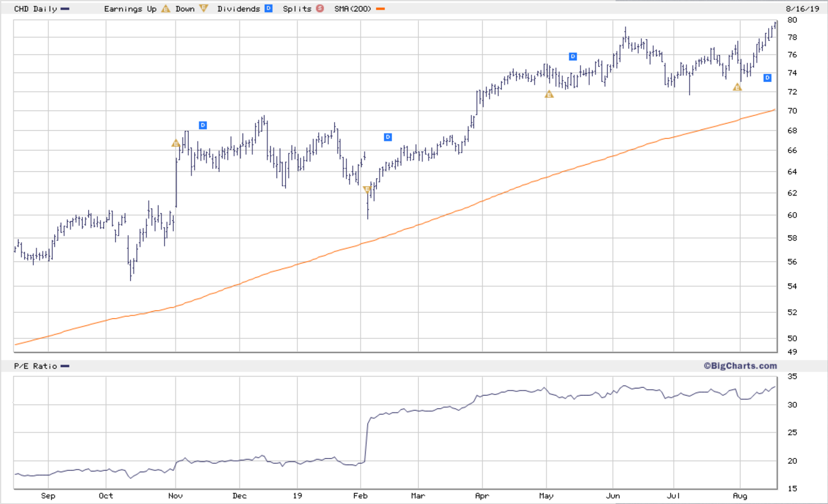Select the November dividend D marker

pyautogui.click(x=203, y=125)
